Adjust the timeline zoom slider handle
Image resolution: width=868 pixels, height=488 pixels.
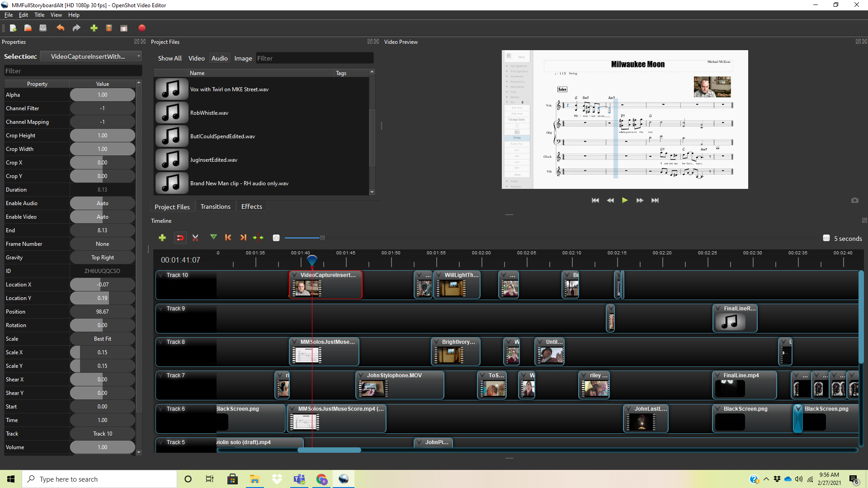pyautogui.click(x=322, y=238)
